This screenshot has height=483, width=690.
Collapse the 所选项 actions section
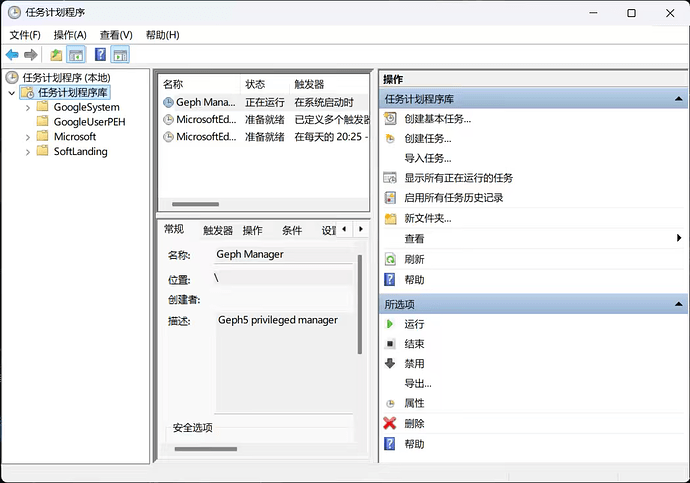(679, 304)
